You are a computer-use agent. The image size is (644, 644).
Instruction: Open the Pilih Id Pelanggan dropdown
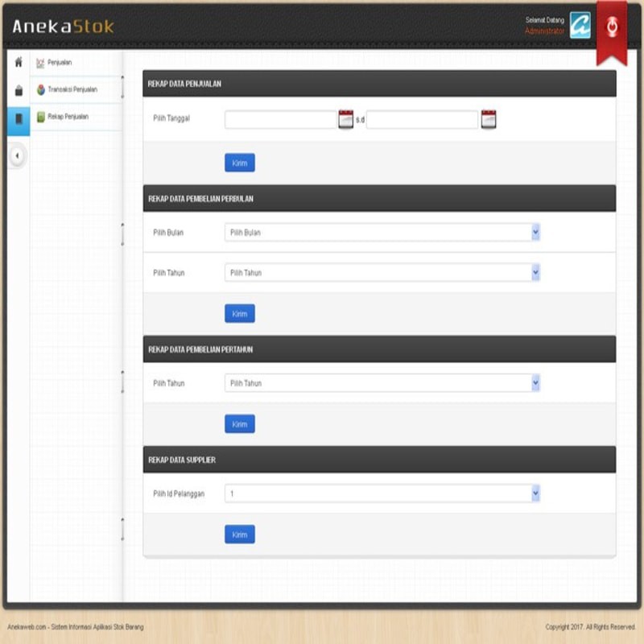(382, 493)
